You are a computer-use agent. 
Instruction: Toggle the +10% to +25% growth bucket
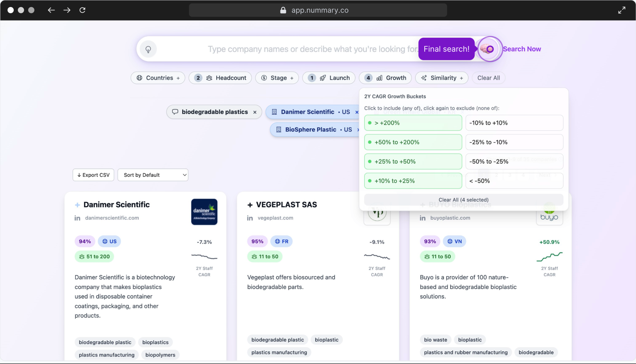click(x=413, y=181)
